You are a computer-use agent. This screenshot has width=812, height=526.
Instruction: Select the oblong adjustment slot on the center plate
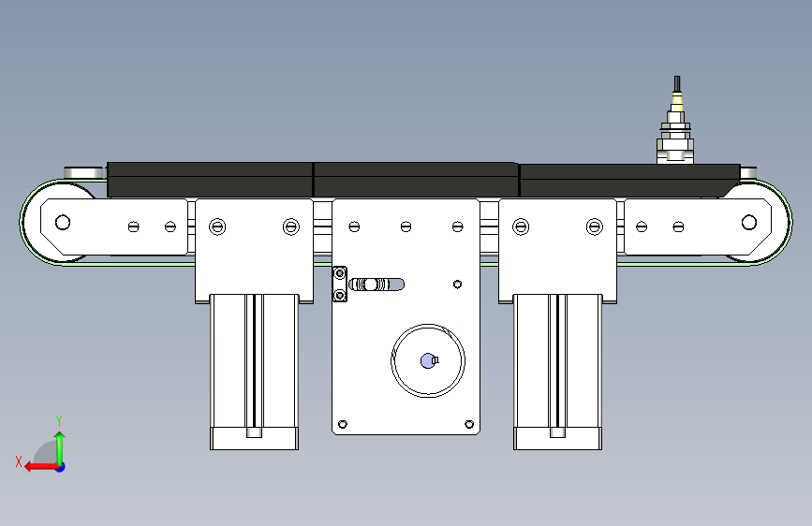point(376,285)
